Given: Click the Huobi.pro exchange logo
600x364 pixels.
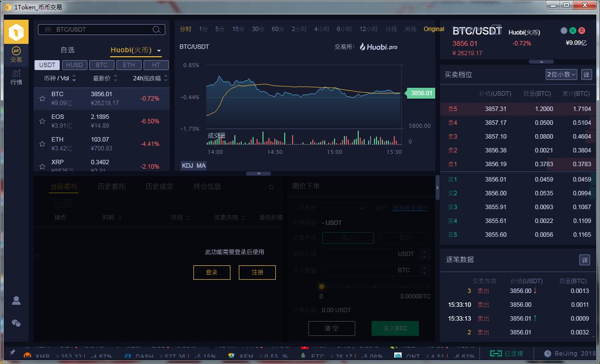Looking at the screenshot, I should [378, 47].
